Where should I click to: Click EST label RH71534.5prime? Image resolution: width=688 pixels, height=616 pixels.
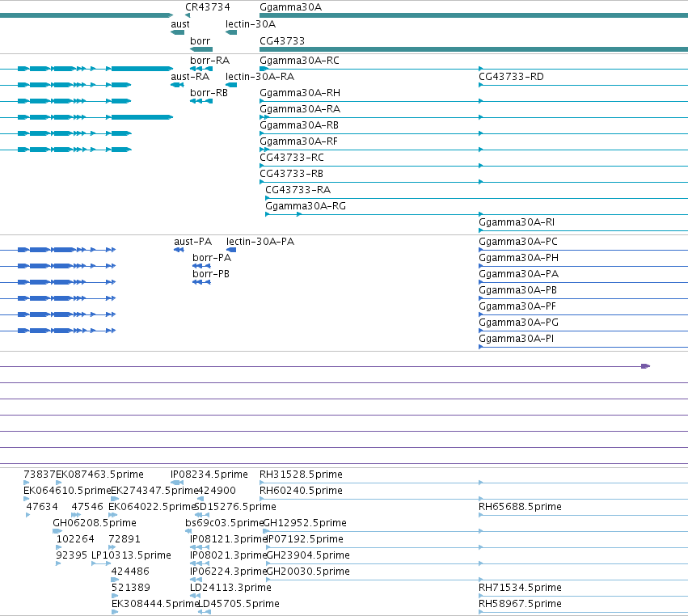pyautogui.click(x=520, y=588)
